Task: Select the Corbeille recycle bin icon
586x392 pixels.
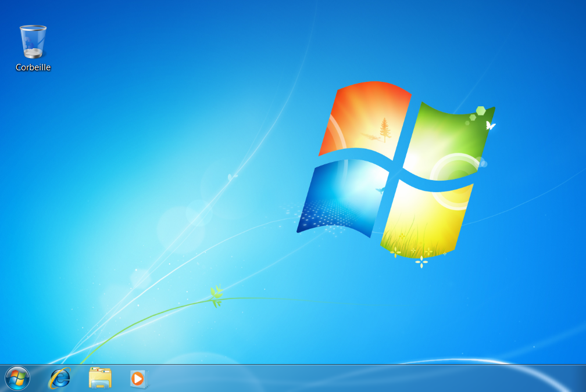Action: point(33,41)
